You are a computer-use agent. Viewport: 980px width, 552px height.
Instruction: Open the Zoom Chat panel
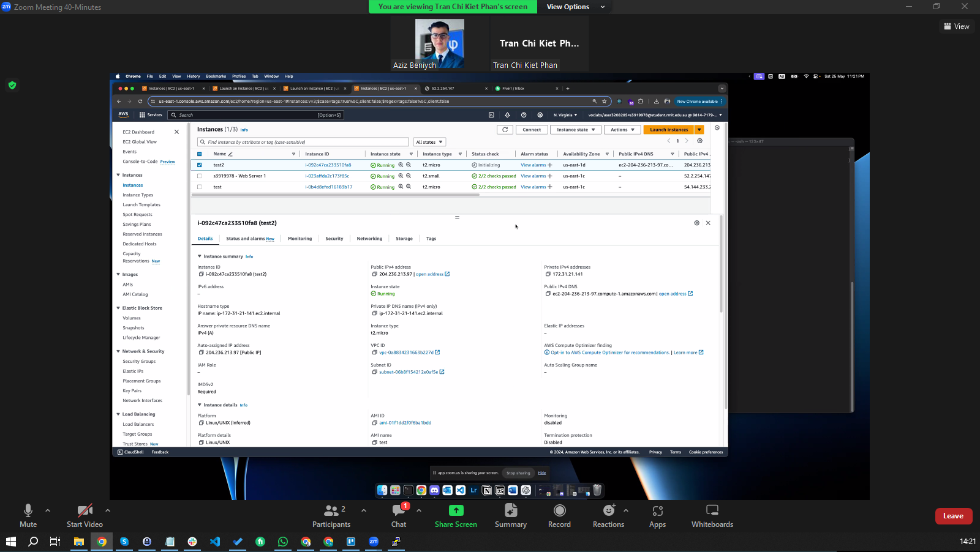pyautogui.click(x=398, y=516)
